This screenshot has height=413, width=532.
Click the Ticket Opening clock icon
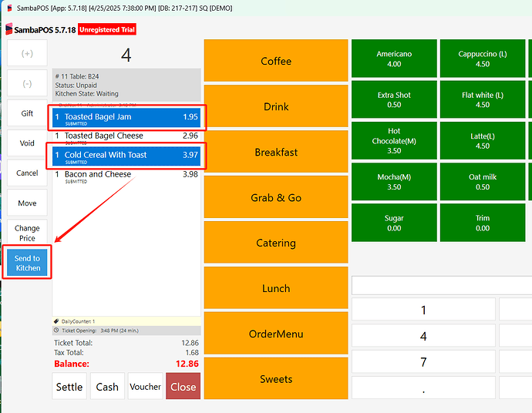tap(56, 331)
